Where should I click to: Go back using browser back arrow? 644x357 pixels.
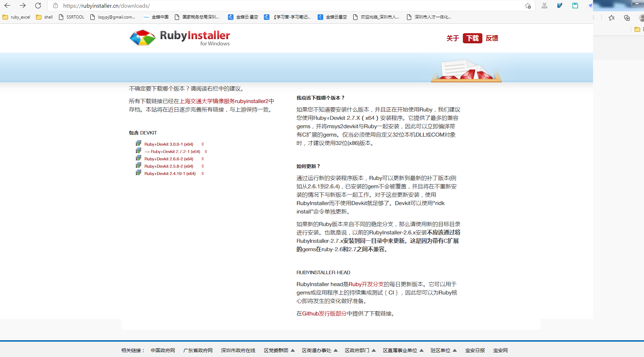[7, 6]
